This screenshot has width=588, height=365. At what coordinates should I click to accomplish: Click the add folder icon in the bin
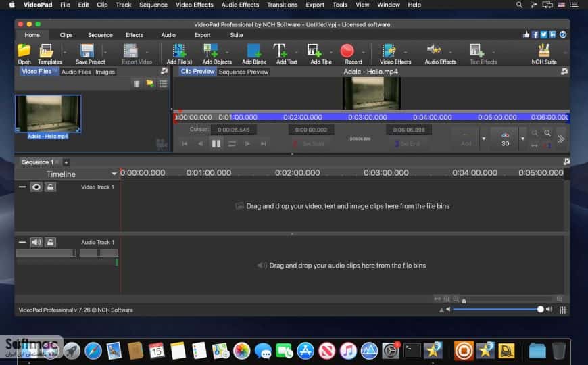tap(150, 83)
